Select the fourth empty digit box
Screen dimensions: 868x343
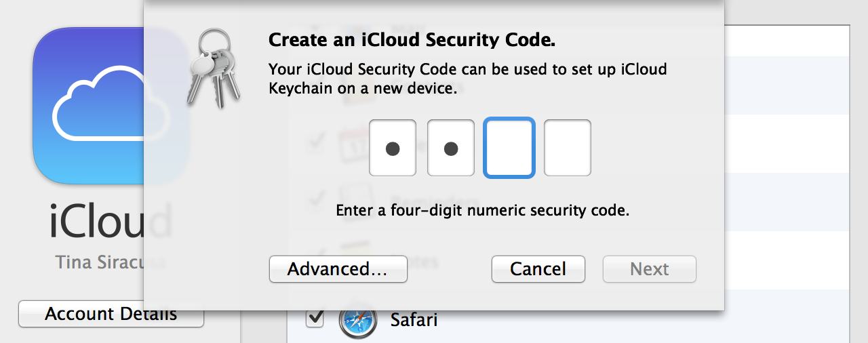[x=568, y=148]
